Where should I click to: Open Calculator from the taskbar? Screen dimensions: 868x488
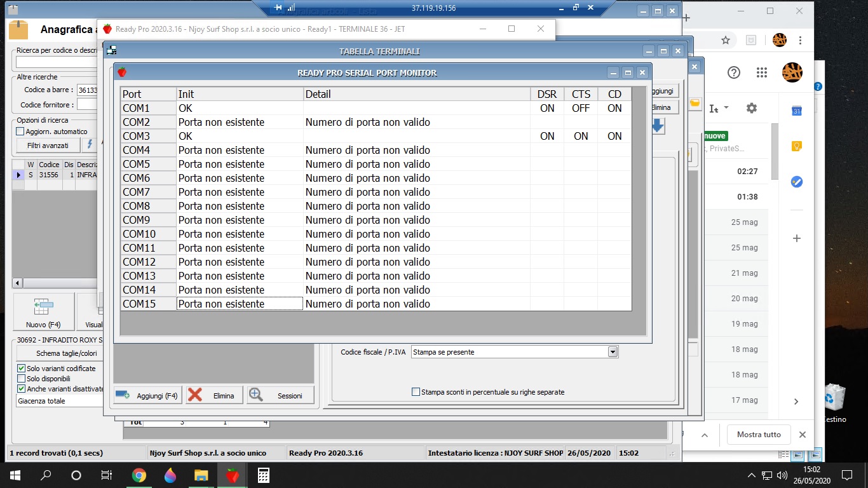point(263,475)
